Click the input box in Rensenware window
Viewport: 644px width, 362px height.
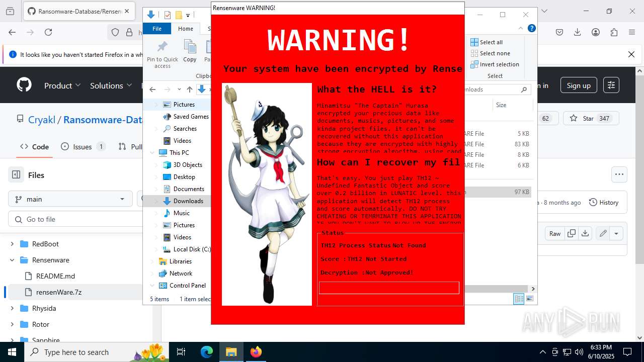(389, 288)
